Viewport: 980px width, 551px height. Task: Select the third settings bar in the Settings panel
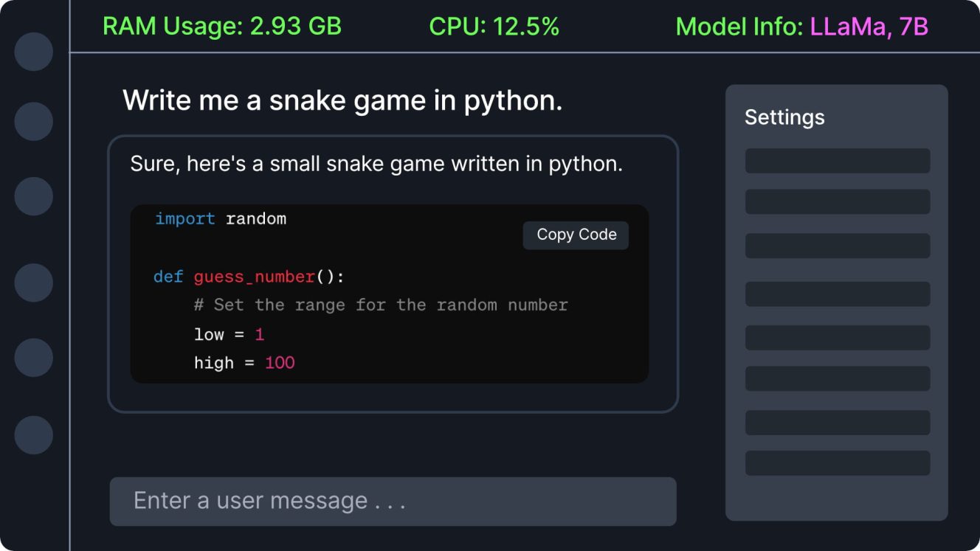[838, 246]
